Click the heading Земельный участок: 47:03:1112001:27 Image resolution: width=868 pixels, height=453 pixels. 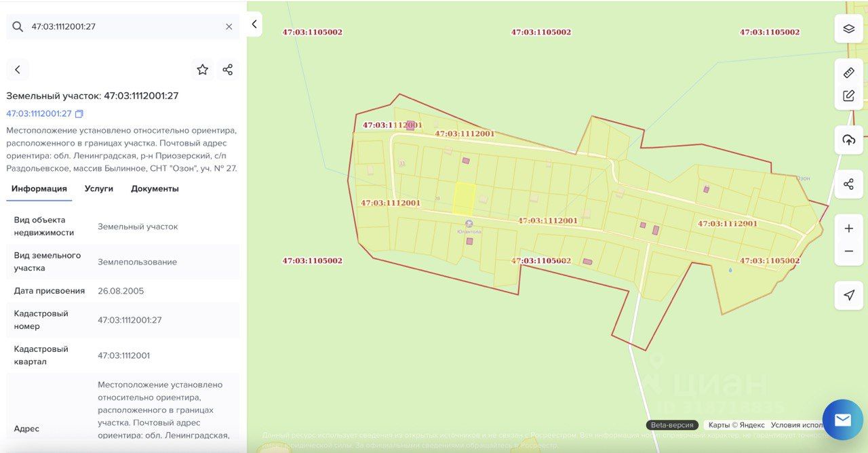click(93, 96)
